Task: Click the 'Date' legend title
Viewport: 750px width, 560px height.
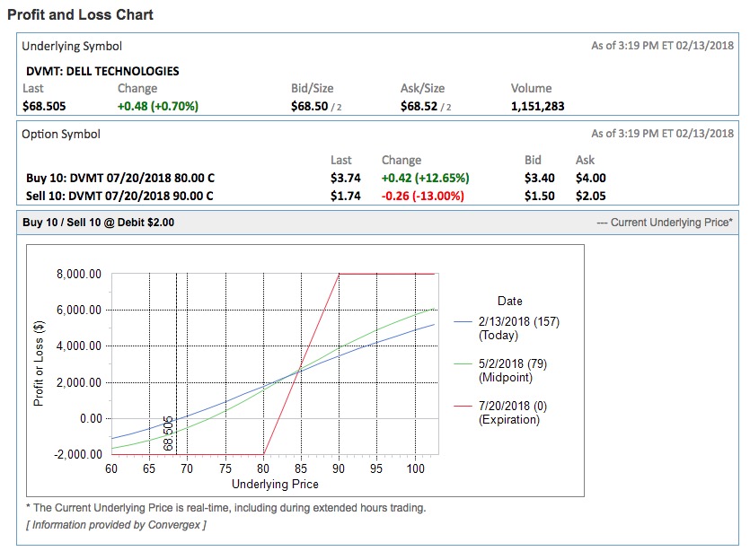Action: click(510, 301)
